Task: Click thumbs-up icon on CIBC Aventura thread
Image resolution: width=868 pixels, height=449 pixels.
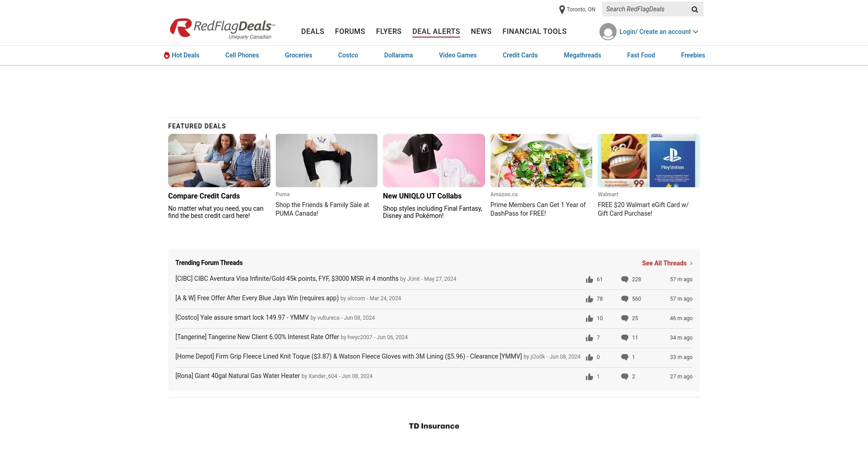Action: (x=590, y=279)
